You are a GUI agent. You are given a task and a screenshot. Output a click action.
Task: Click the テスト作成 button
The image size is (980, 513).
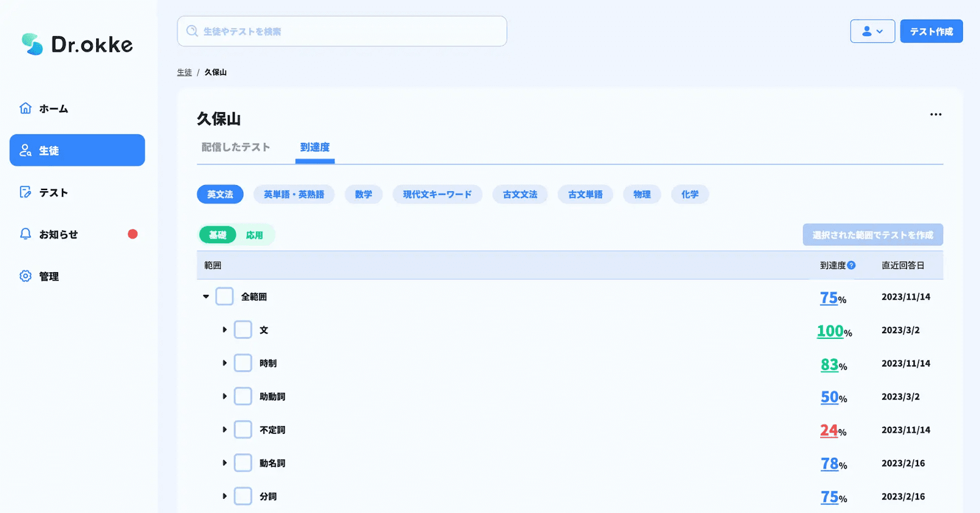(x=931, y=31)
